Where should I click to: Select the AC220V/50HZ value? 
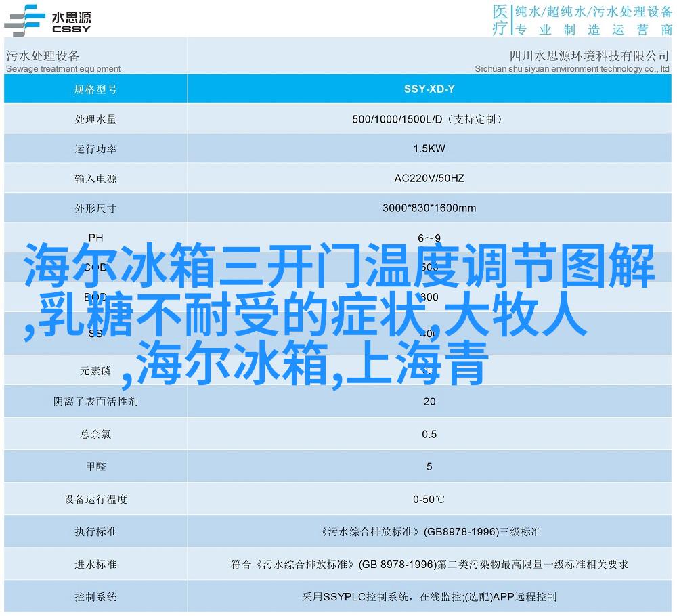coord(429,178)
